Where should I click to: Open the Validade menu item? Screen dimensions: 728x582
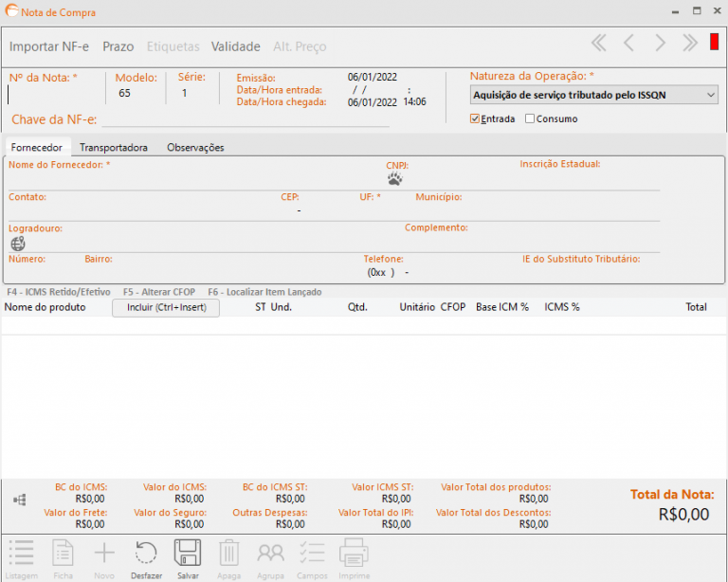[x=235, y=46]
